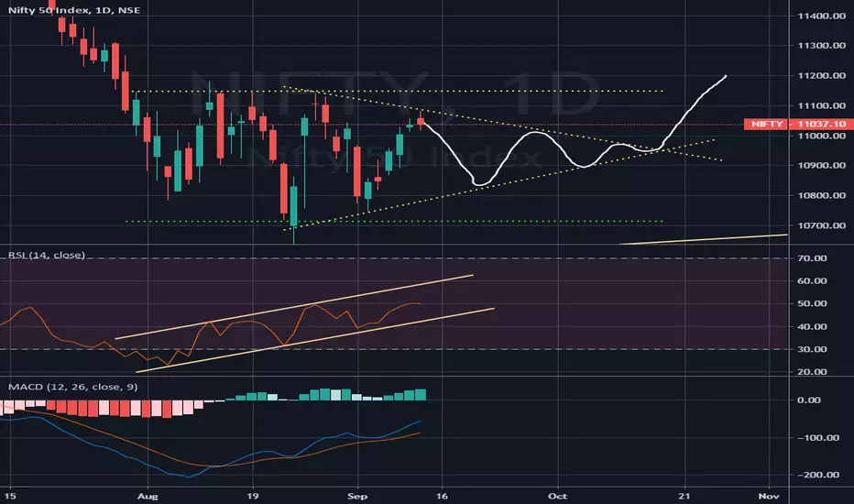
Task: Click the 'Aug' date label on time axis
Action: (148, 497)
